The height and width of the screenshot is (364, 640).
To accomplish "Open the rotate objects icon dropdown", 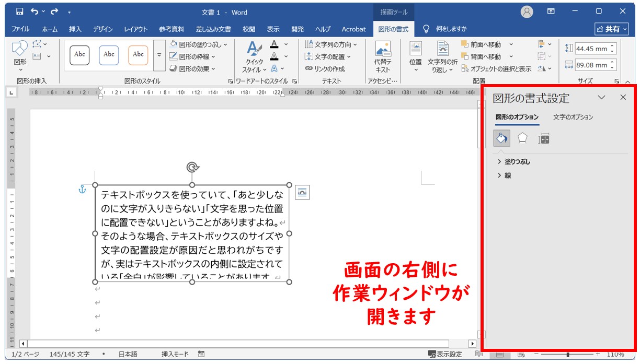I will pyautogui.click(x=544, y=68).
